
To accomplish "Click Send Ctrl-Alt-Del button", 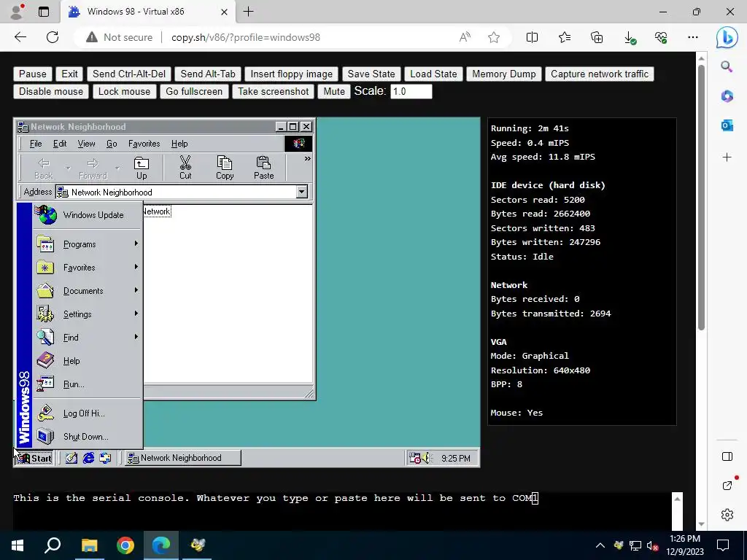I will tap(129, 74).
